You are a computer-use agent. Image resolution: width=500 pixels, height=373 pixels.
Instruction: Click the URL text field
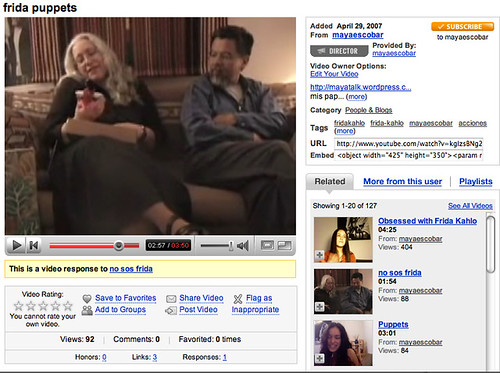(x=409, y=144)
